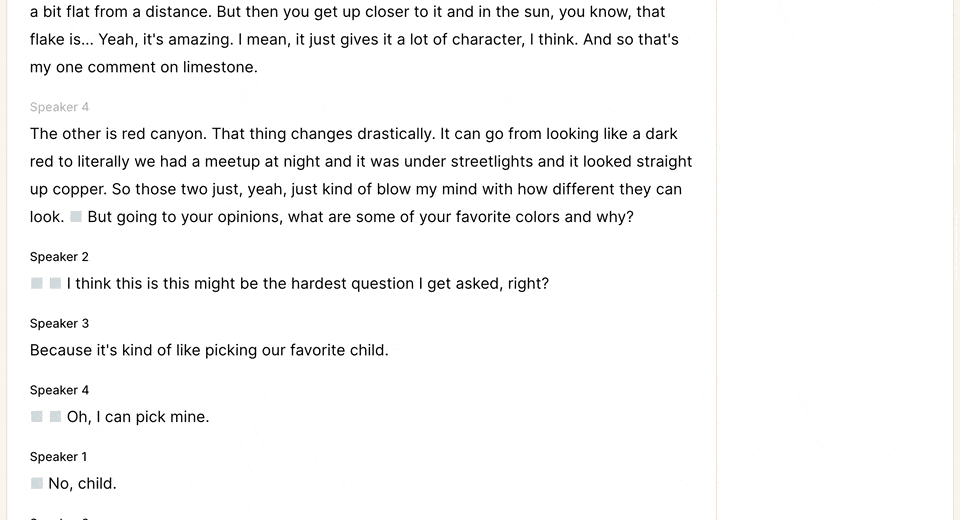960x520 pixels.
Task: Open the grayed Speaker 4 label above "The other is red canyon"
Action: point(59,107)
